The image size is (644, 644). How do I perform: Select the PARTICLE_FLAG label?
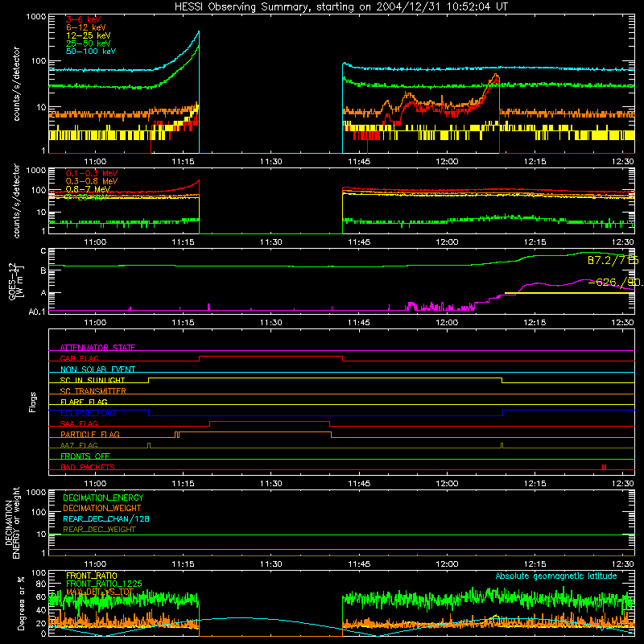(90, 434)
